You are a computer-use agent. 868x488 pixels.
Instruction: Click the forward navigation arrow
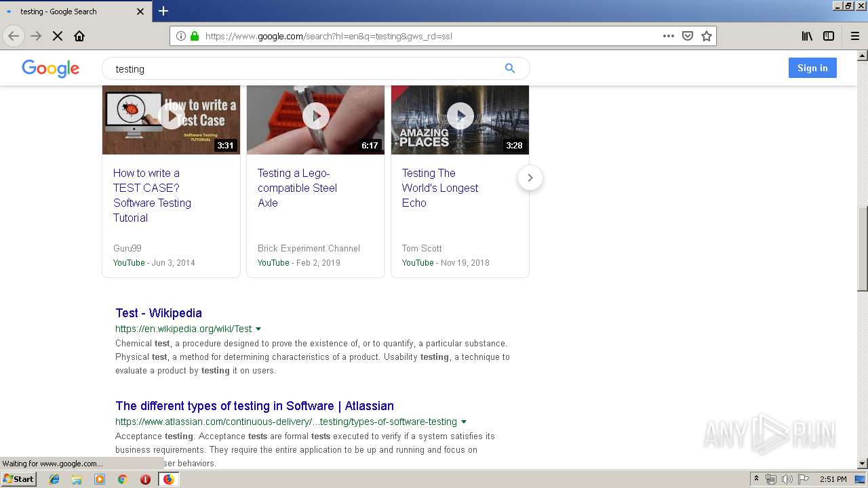pyautogui.click(x=36, y=36)
